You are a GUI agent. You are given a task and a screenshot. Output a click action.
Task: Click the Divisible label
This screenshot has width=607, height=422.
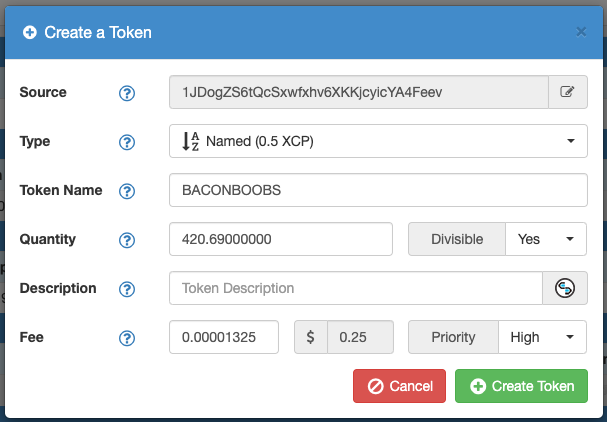(x=457, y=239)
